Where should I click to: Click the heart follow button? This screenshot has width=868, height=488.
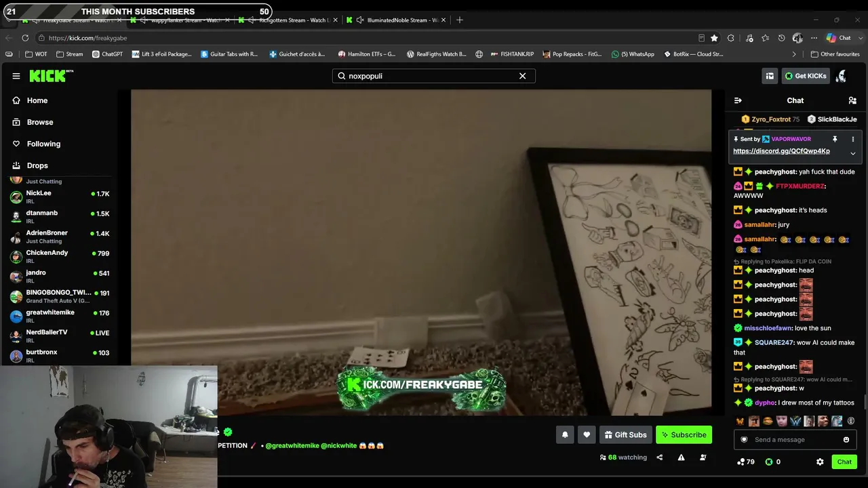587,435
